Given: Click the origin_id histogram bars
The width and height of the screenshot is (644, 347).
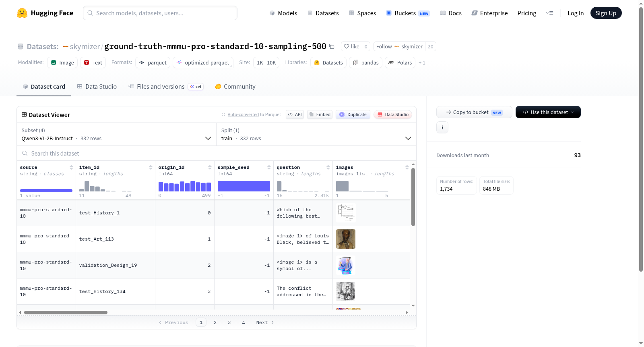Looking at the screenshot, I should (185, 186).
